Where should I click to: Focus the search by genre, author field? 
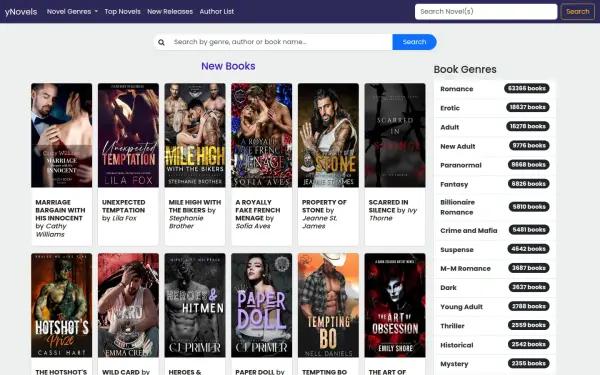coord(281,42)
